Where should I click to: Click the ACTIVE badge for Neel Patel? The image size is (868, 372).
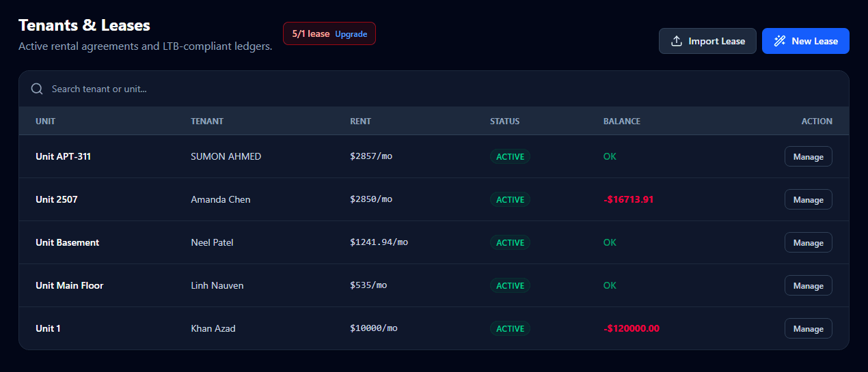pyautogui.click(x=510, y=243)
